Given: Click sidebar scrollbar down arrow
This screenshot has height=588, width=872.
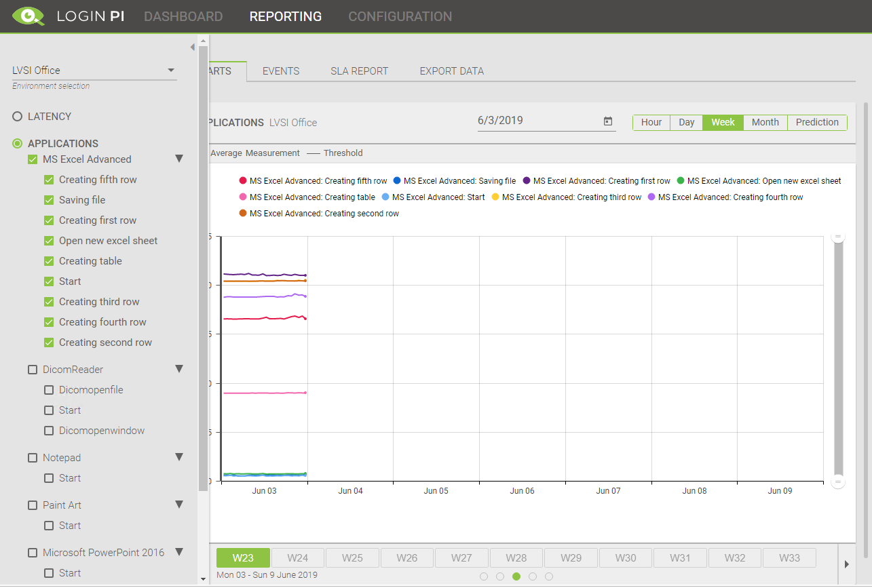Looking at the screenshot, I should pyautogui.click(x=203, y=579).
